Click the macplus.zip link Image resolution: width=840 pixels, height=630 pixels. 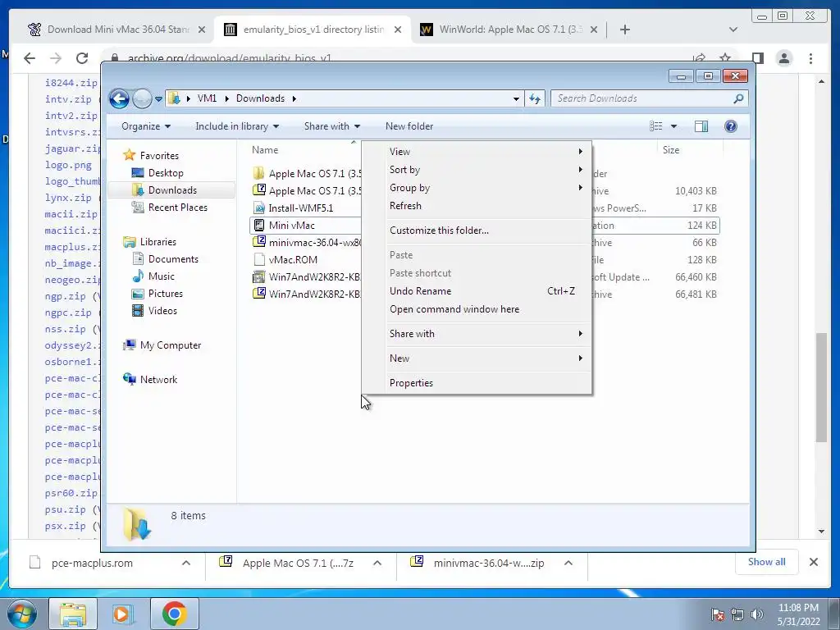(72, 247)
